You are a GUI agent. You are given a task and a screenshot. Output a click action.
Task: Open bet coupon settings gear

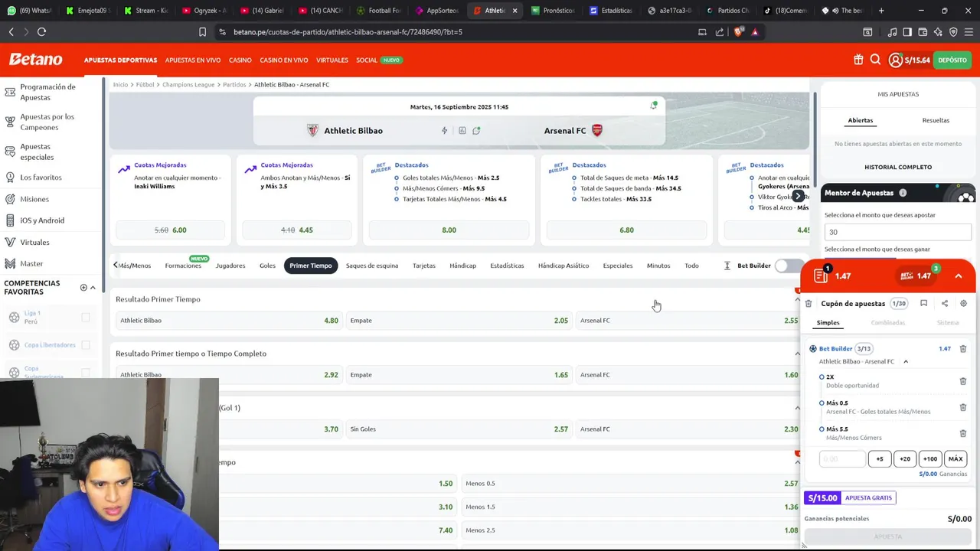point(963,304)
